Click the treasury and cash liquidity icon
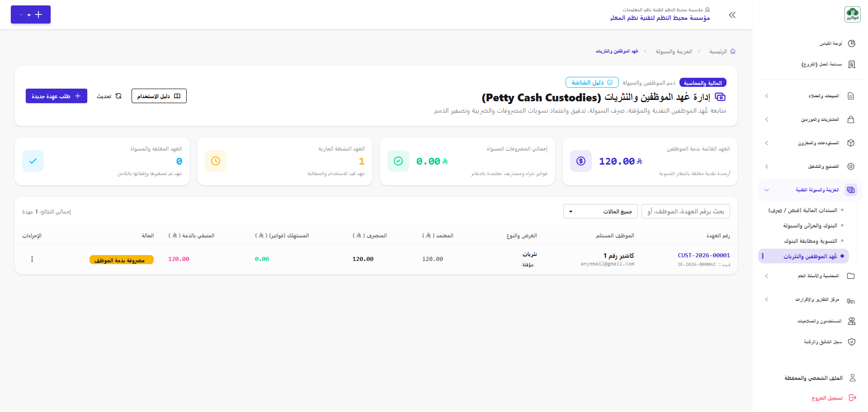 (851, 190)
